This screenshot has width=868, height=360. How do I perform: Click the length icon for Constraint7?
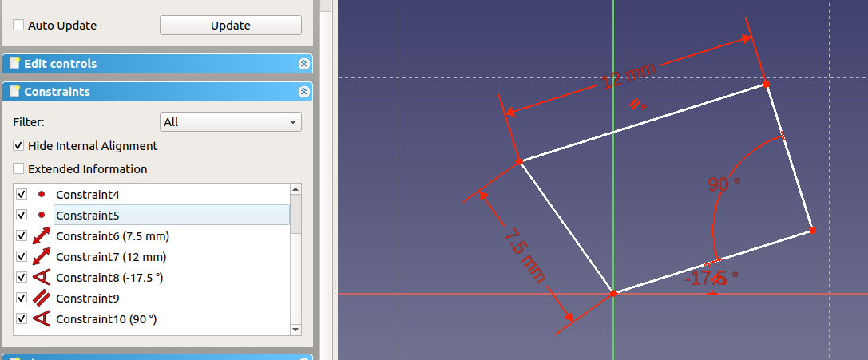point(42,257)
